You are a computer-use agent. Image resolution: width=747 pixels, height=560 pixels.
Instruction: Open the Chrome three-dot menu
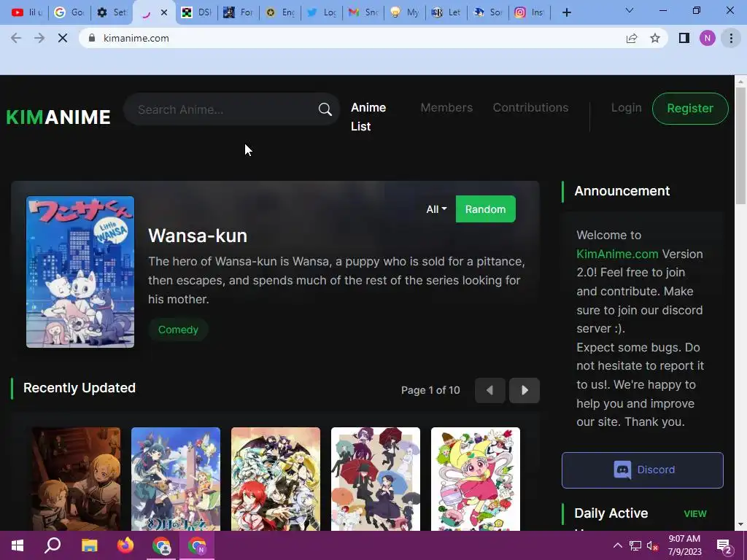pyautogui.click(x=731, y=38)
